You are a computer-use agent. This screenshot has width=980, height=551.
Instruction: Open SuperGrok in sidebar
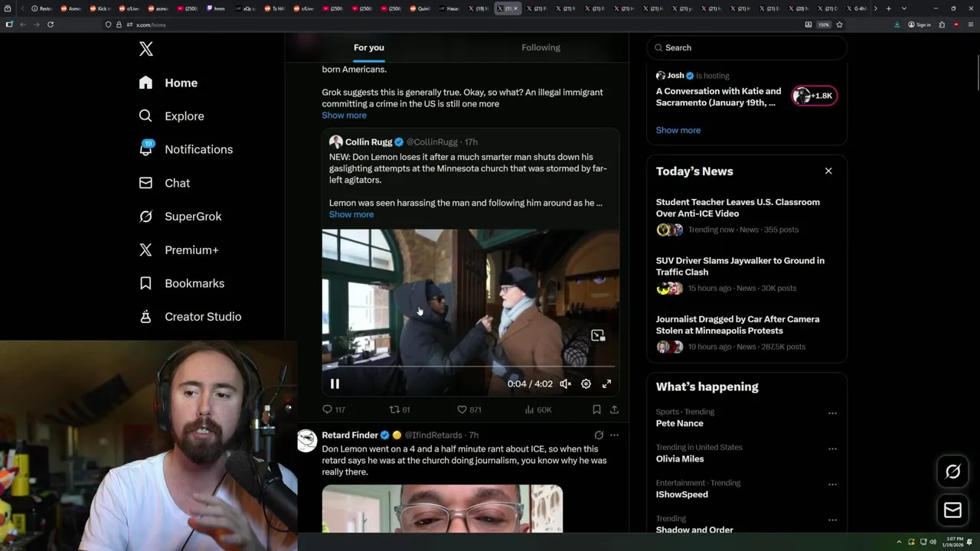[181, 217]
